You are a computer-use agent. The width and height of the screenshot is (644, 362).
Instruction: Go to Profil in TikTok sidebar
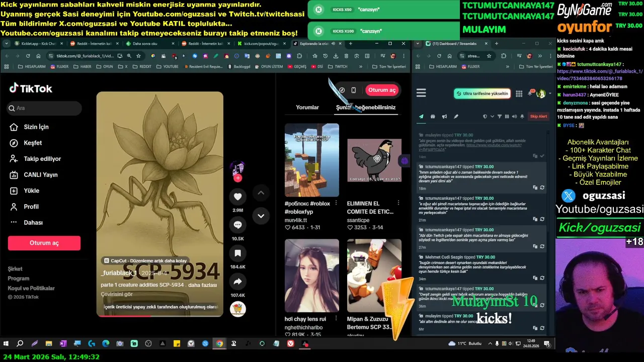pos(25,207)
